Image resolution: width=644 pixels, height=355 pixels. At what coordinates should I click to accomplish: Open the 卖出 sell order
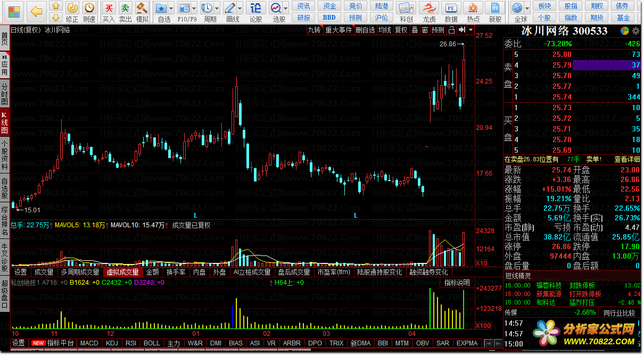[x=125, y=12]
